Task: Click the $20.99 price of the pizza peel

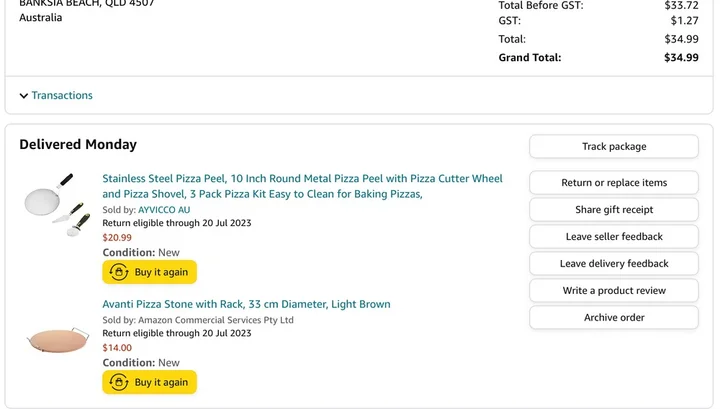Action: [x=117, y=238]
